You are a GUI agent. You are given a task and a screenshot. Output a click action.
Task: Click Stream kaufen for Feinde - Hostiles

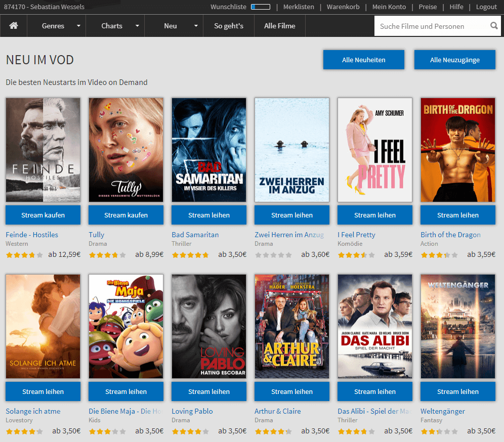pyautogui.click(x=43, y=215)
